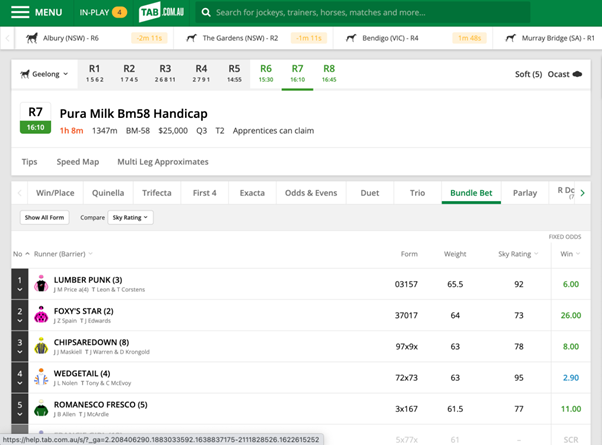Viewport: 602px width, 445px height.
Task: Click the TAB.COM.AU logo
Action: click(x=161, y=12)
